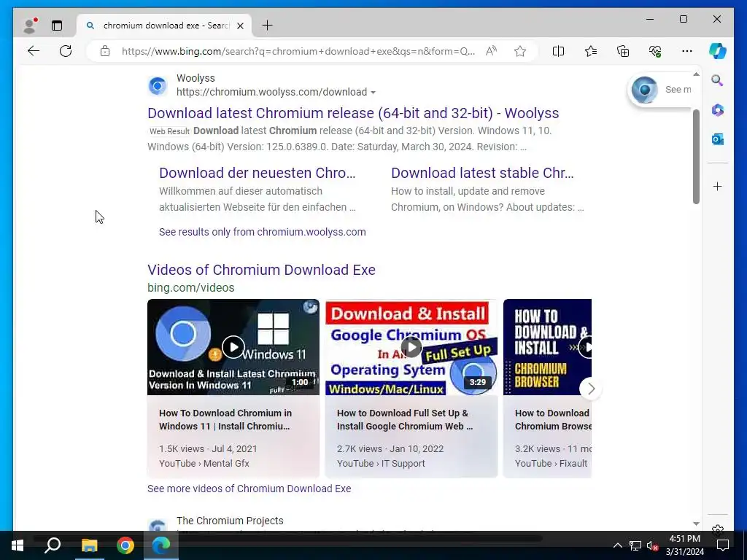See more videos of Chromium Download Exe
This screenshot has height=560, width=747.
point(249,489)
